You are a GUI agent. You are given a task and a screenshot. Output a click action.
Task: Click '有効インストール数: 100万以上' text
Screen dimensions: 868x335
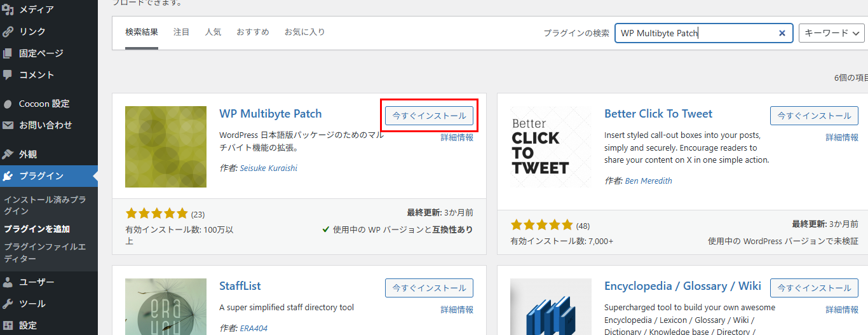[180, 235]
